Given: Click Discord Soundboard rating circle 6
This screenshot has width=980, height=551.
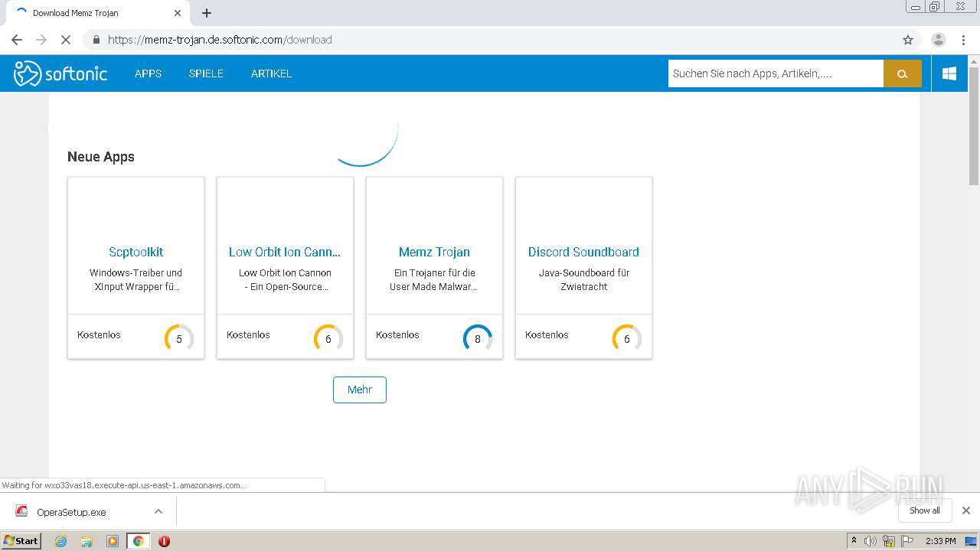Looking at the screenshot, I should [x=627, y=338].
